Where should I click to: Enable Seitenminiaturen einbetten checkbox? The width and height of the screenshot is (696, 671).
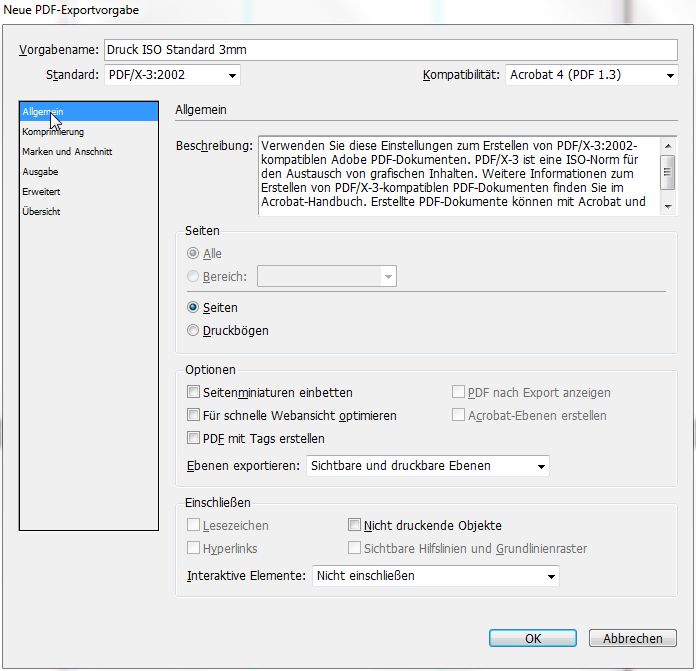click(194, 393)
